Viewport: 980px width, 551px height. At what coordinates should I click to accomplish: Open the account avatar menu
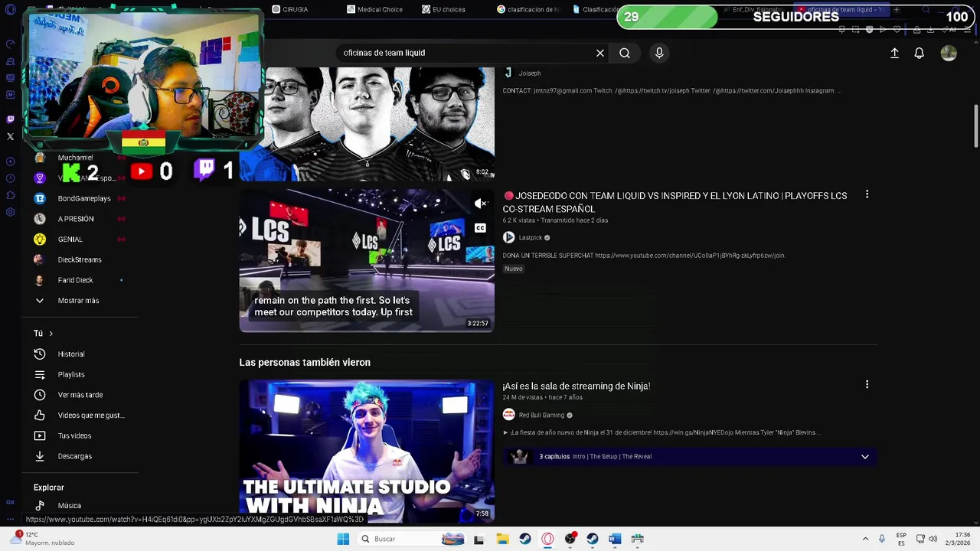[949, 53]
